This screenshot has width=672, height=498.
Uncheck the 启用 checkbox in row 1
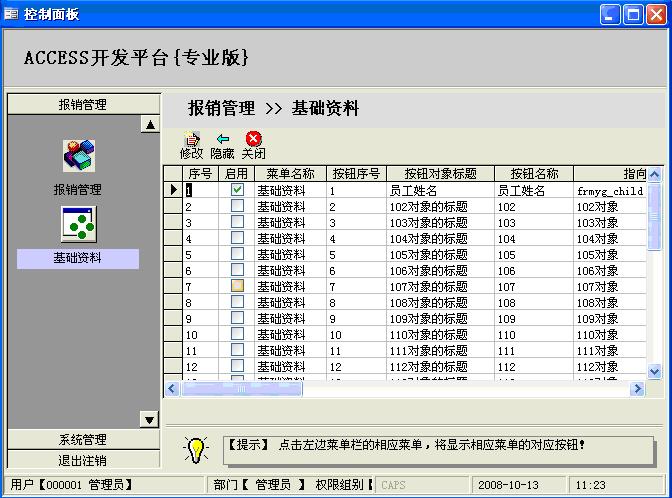[x=237, y=189]
